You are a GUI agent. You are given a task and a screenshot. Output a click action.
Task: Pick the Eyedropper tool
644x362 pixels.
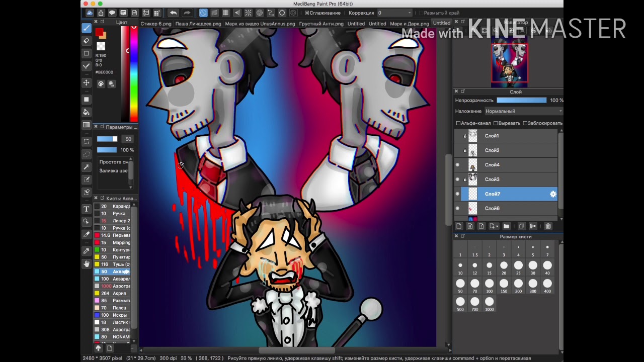point(87,251)
